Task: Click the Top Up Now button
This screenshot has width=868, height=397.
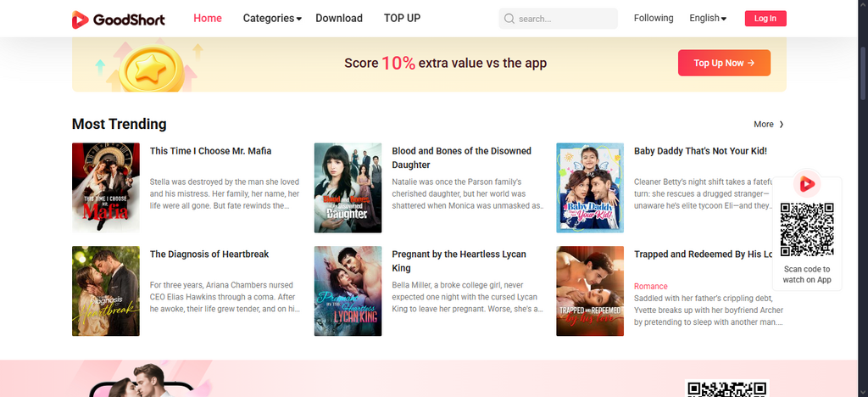Action: pyautogui.click(x=724, y=63)
